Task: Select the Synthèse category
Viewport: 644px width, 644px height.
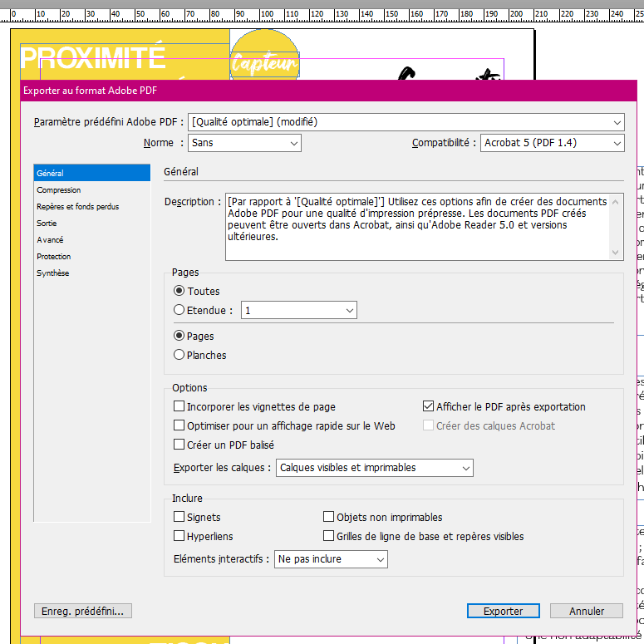Action: pyautogui.click(x=92, y=273)
